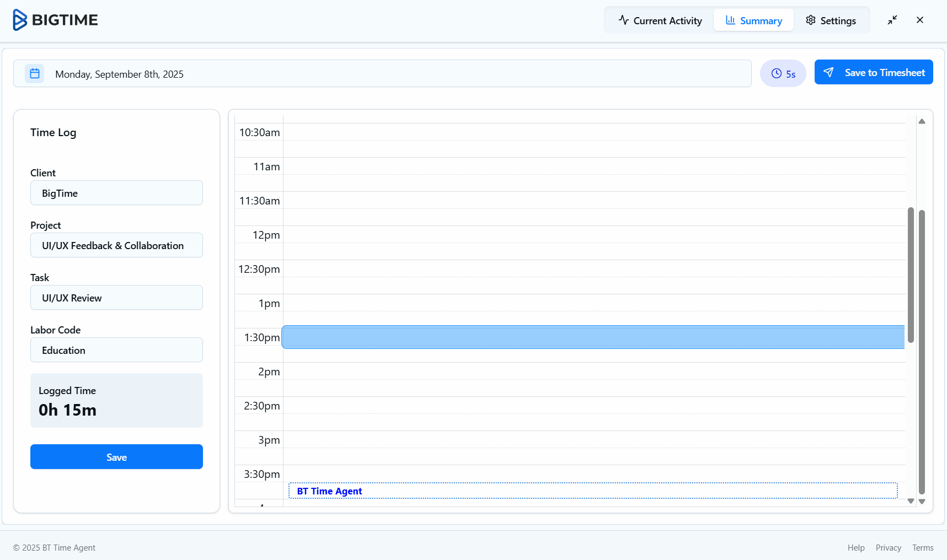Click the activity pulse icon beside Current Activity
Viewport: 947px width, 560px height.
(x=623, y=20)
